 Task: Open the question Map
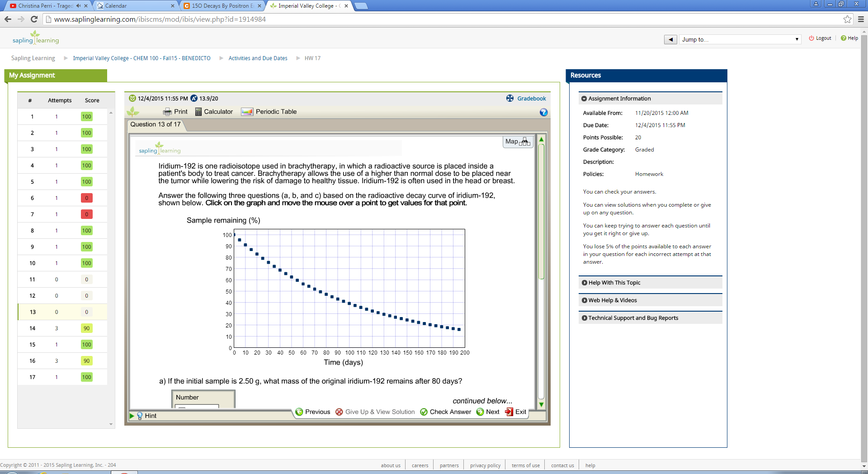click(x=518, y=142)
